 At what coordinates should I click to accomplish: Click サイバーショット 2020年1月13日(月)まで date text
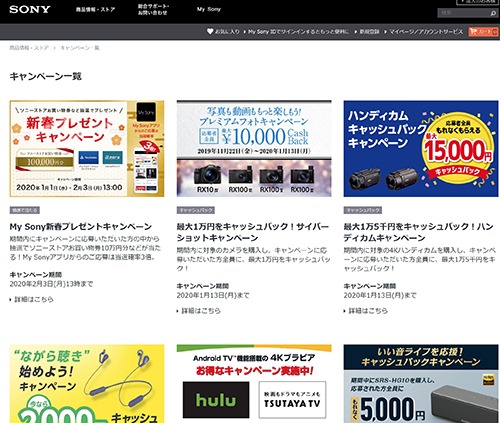click(213, 295)
